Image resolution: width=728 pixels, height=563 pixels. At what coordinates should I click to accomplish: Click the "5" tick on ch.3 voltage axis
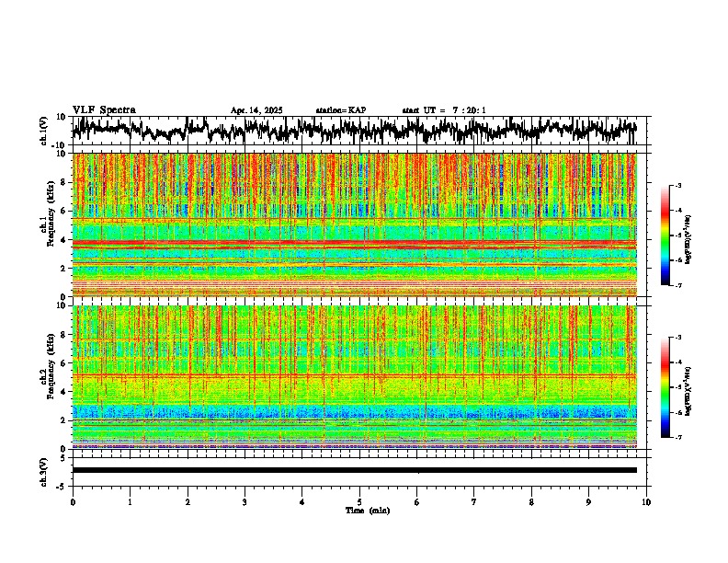(x=64, y=458)
